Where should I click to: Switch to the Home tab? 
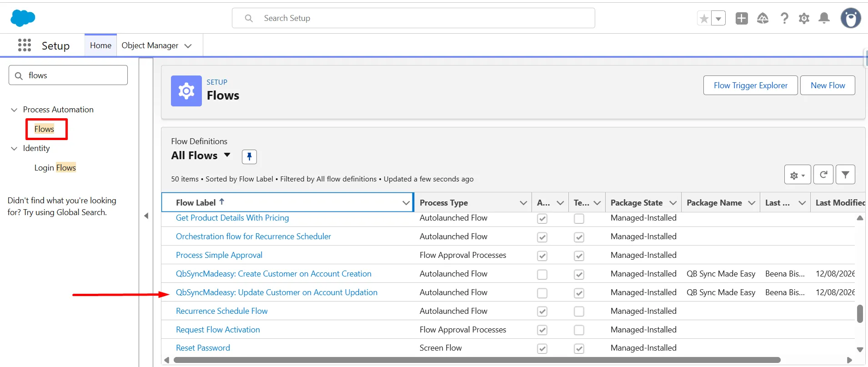pyautogui.click(x=100, y=45)
